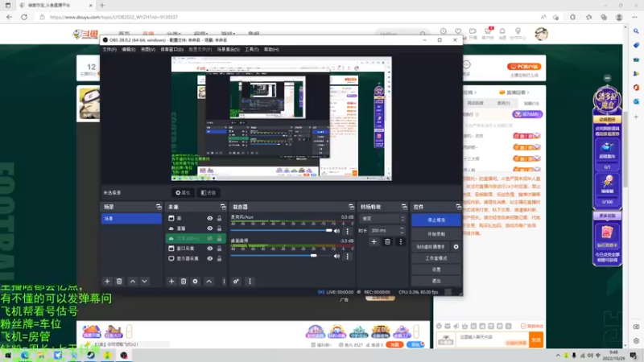The image size is (644, 362).
Task: Open the 场景集合(S) menu in OBS
Action: [x=228, y=49]
